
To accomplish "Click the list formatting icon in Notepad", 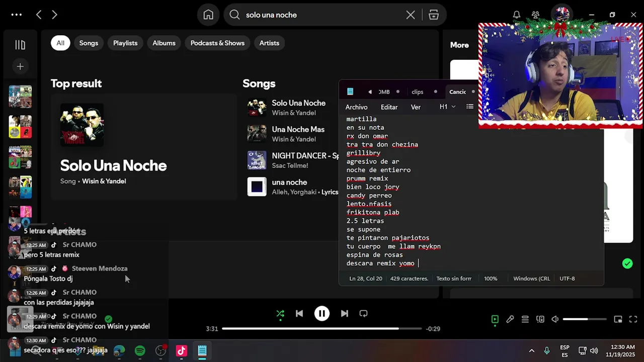I will click(x=470, y=107).
